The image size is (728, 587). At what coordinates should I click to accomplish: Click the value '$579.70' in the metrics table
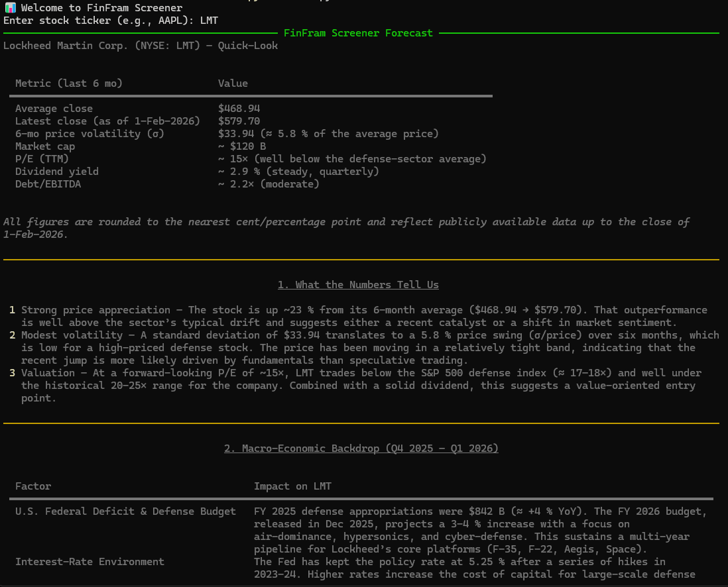(x=239, y=121)
